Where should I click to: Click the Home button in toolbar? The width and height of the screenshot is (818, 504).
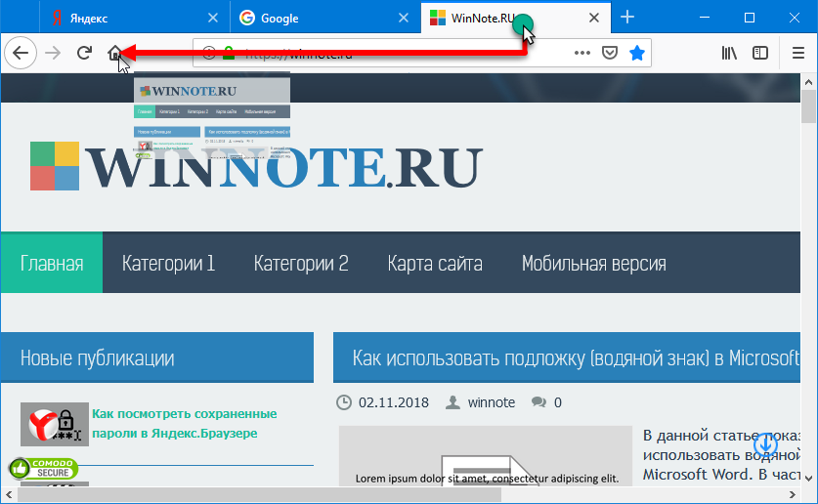pyautogui.click(x=116, y=54)
